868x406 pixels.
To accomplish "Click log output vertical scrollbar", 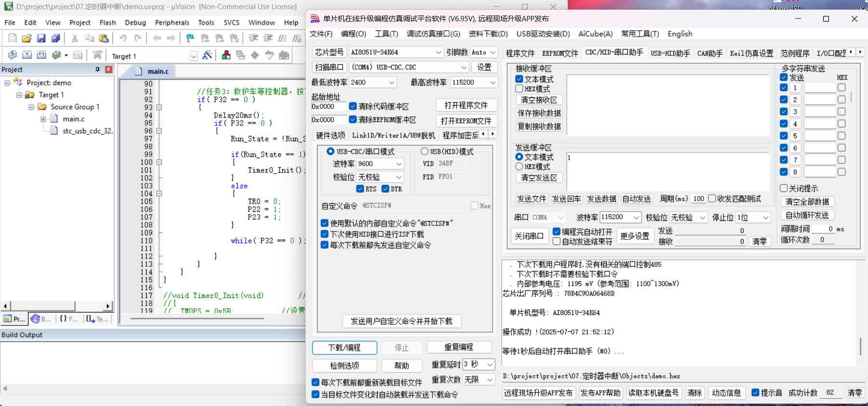I will [861, 346].
